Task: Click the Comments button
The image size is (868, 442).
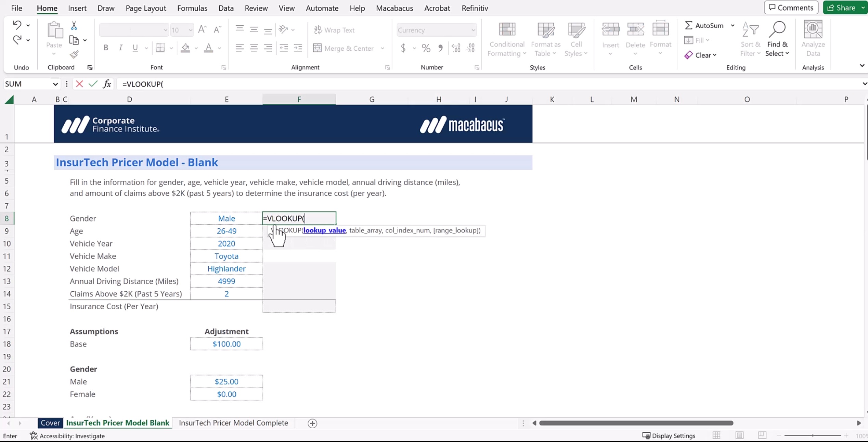Action: pyautogui.click(x=791, y=8)
